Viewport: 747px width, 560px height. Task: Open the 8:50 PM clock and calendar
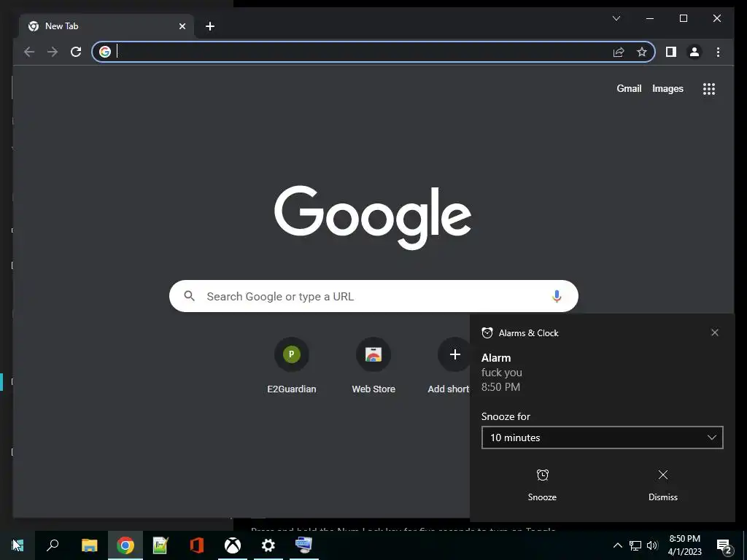point(684,545)
